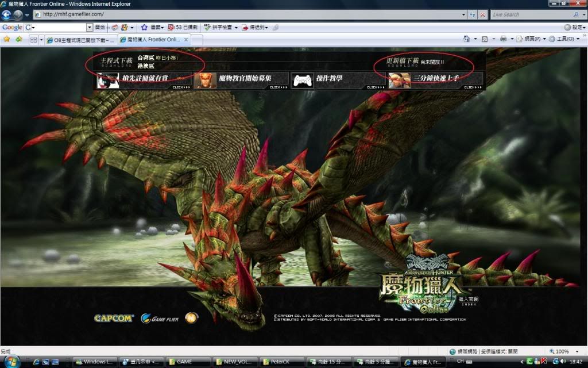Click the 港澳區 main program download link
The height and width of the screenshot is (368, 588).
pyautogui.click(x=146, y=66)
